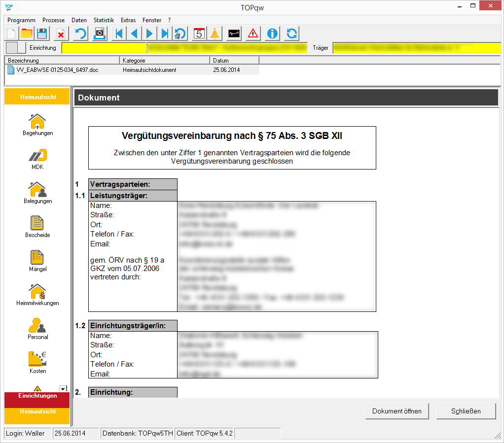Expand the red Einrichtungen panel group

[x=37, y=396]
